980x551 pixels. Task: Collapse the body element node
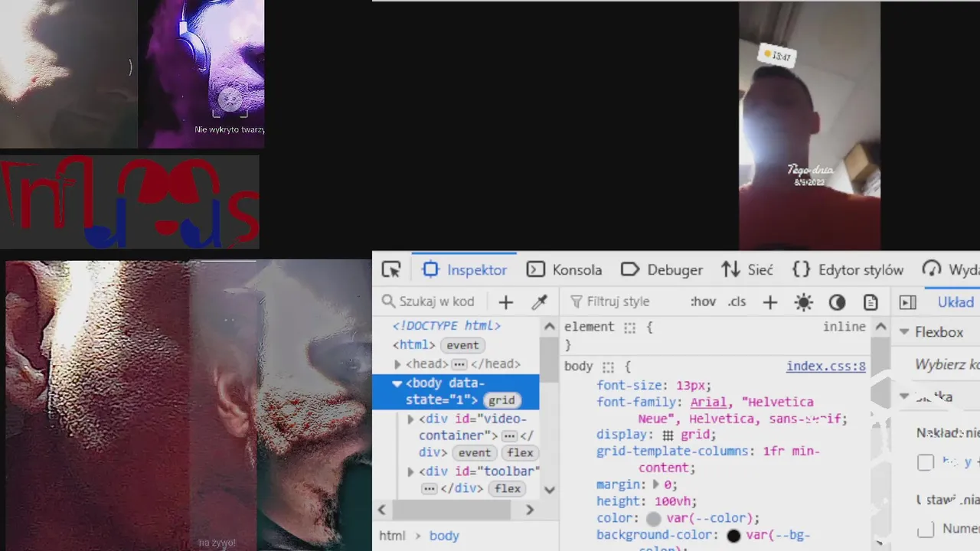397,383
